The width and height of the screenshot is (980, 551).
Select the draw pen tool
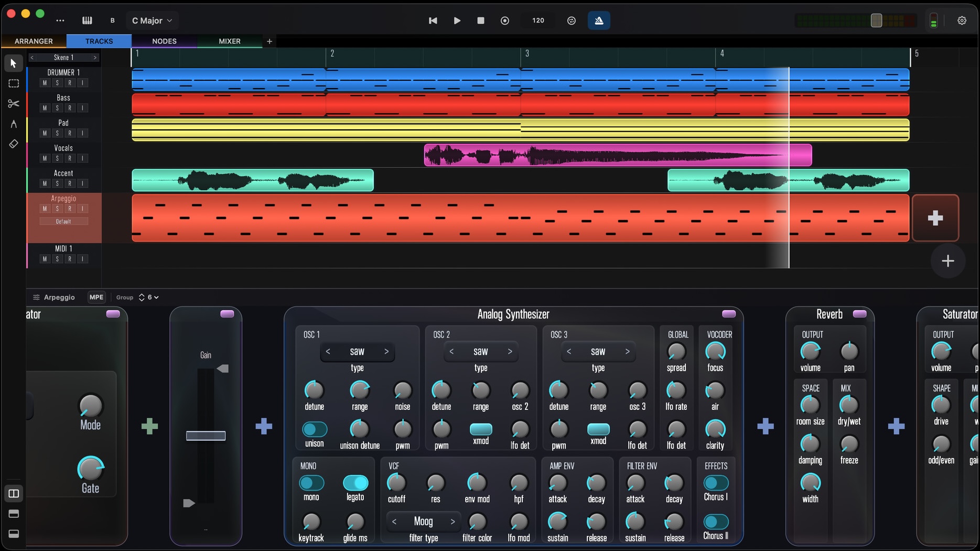14,124
